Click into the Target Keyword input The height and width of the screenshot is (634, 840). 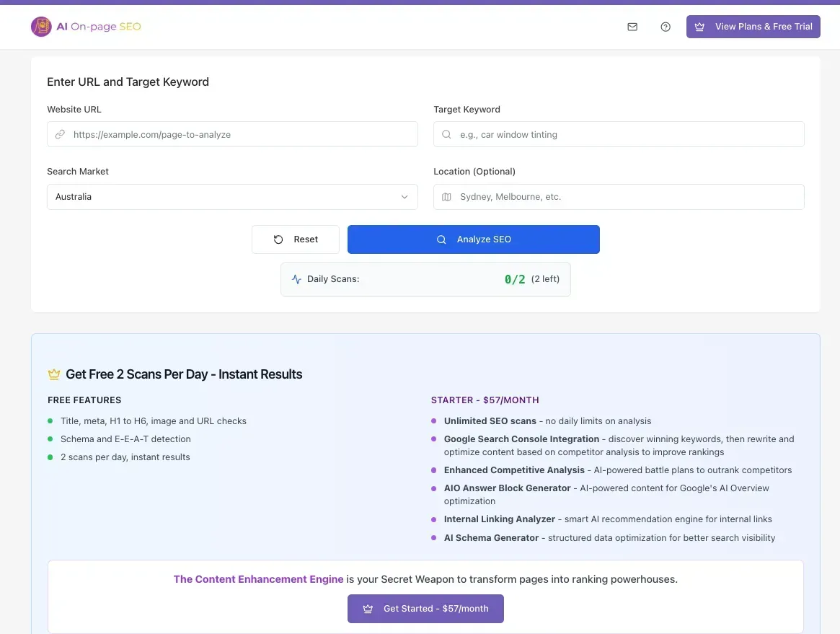[627, 135]
